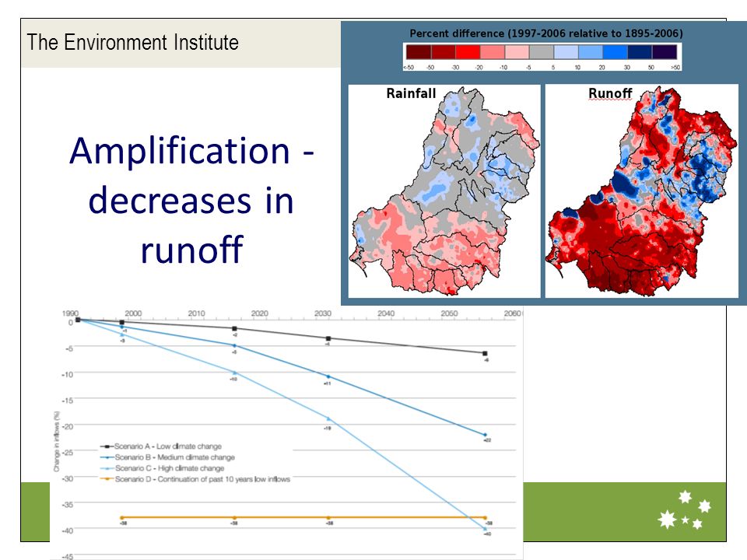This screenshot has width=747, height=560.
Task: Pick the gray swatch in the percent color bar
Action: pos(542,52)
